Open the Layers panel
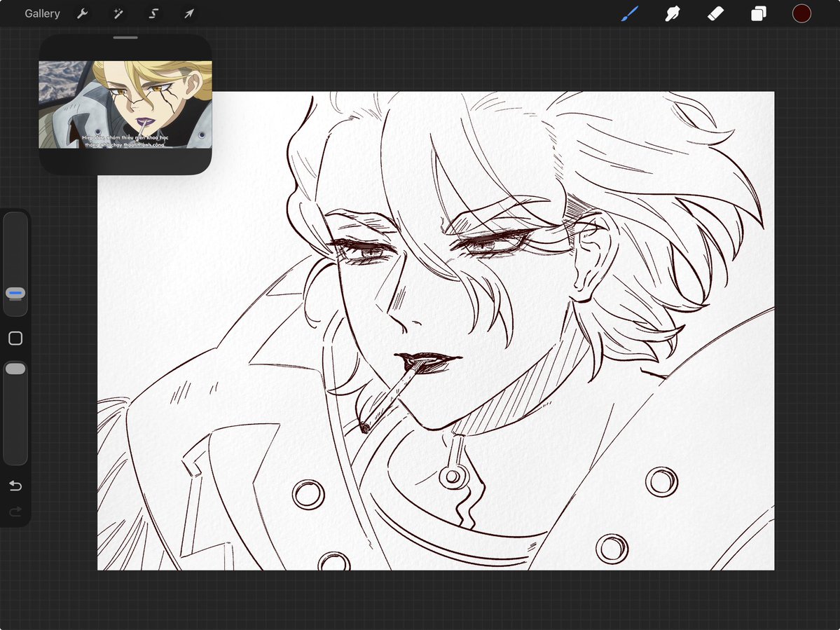 pos(759,13)
